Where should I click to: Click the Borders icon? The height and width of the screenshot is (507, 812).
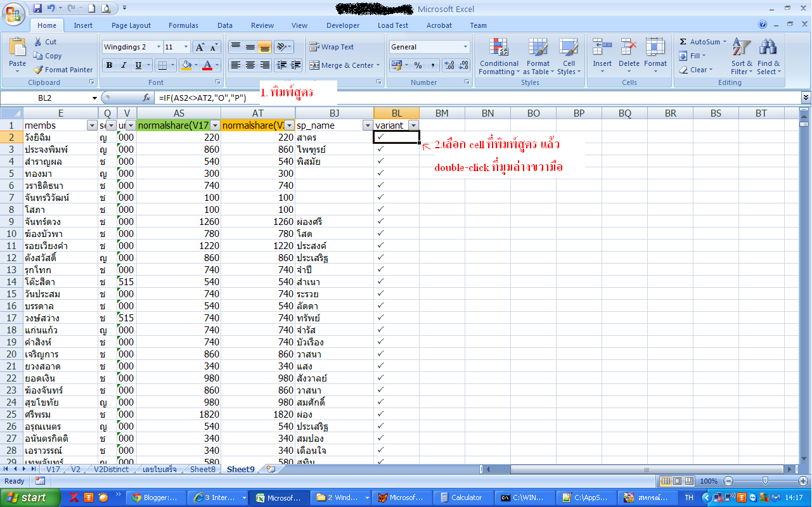[x=162, y=65]
